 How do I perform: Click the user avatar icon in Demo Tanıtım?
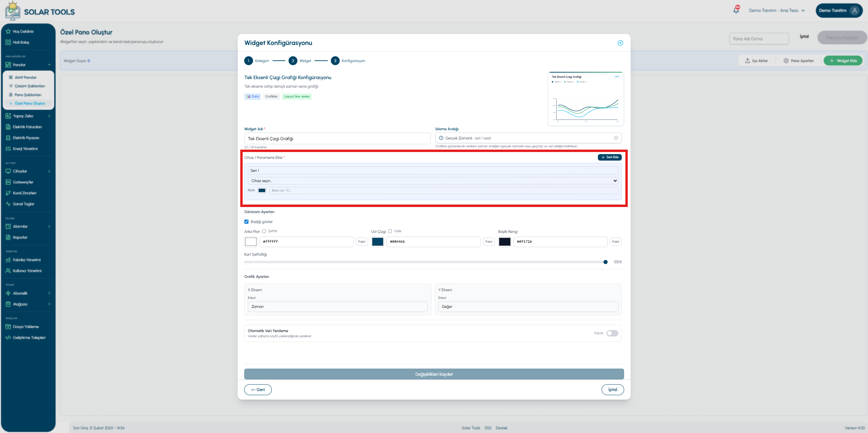pos(854,11)
